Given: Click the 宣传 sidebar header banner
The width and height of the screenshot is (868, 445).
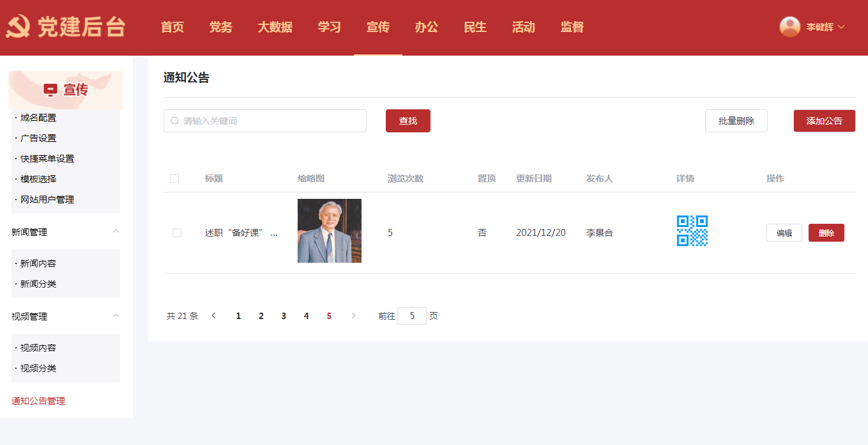Looking at the screenshot, I should (x=66, y=90).
